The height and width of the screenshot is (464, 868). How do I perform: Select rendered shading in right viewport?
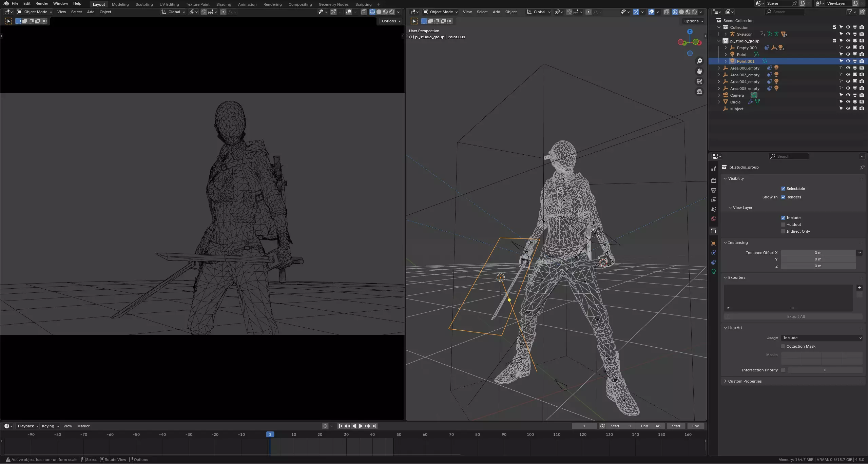tap(694, 12)
